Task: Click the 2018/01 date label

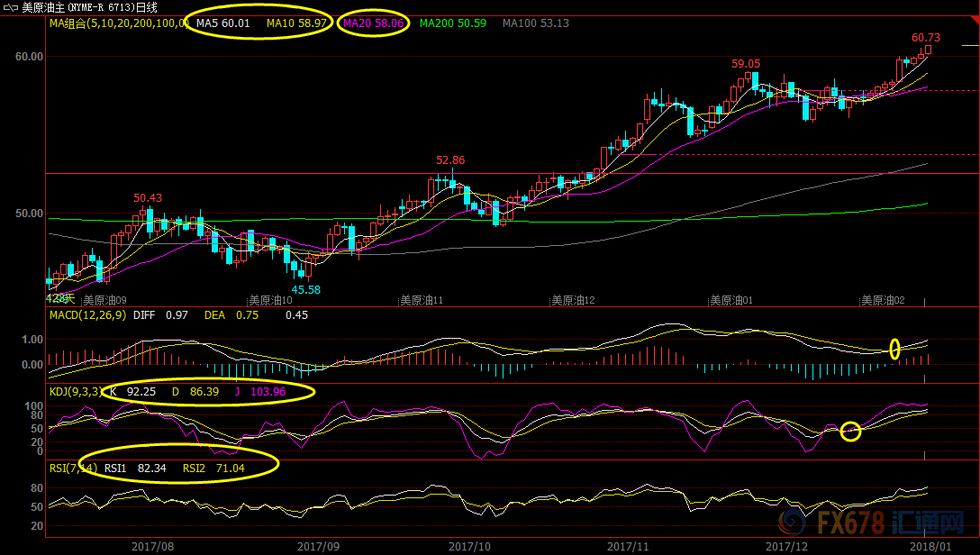Action: [930, 547]
